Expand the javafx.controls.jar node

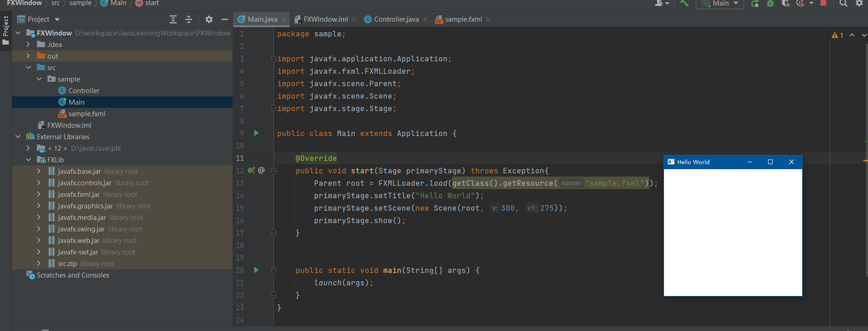coord(39,183)
